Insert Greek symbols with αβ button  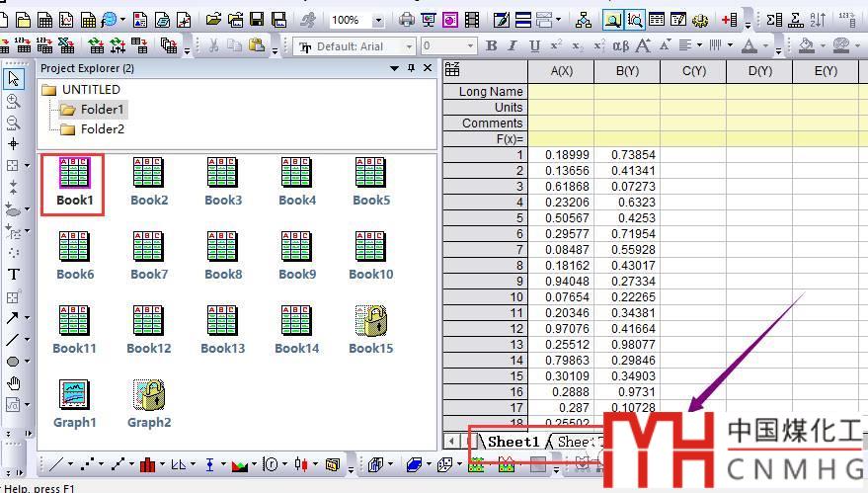(x=620, y=46)
